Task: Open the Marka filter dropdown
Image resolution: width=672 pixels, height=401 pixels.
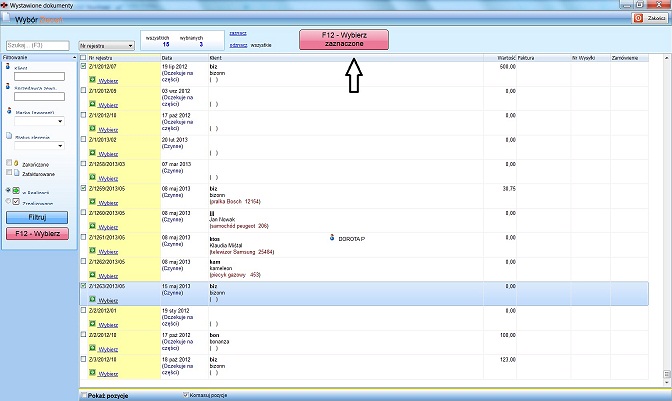Action: click(39, 121)
